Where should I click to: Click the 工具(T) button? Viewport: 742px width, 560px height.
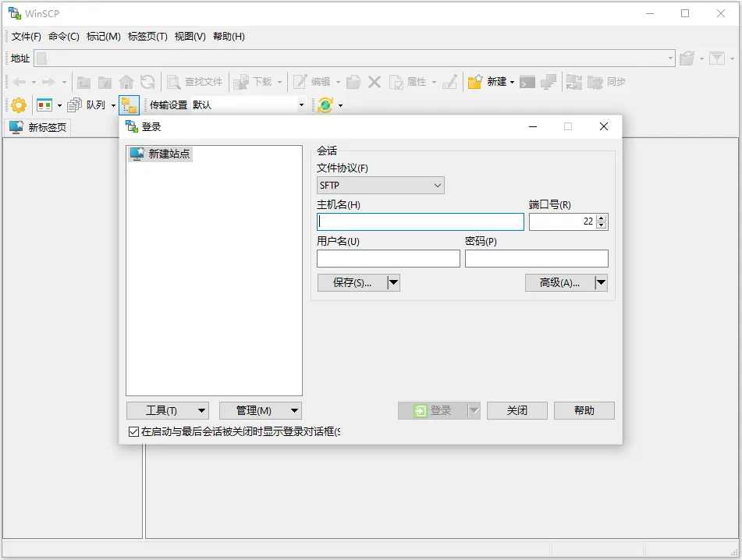[x=168, y=410]
